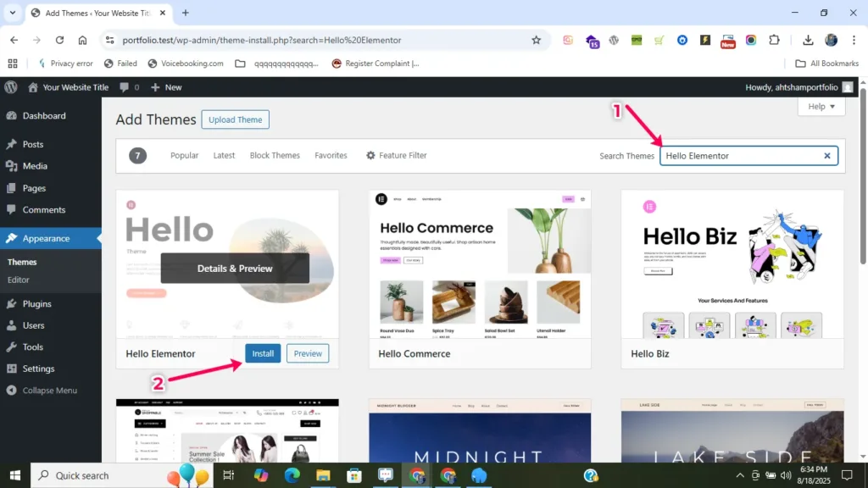Click the WordPress logo in admin bar
The width and height of the screenshot is (868, 488).
pos(10,87)
